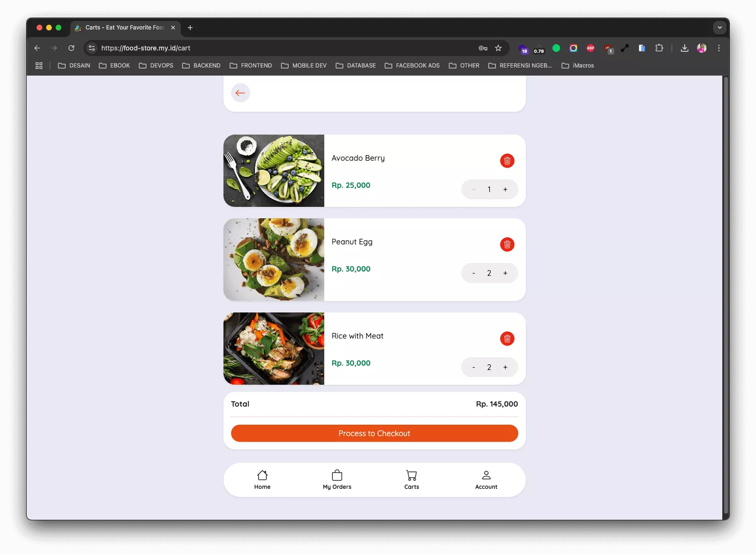Image resolution: width=756 pixels, height=555 pixels.
Task: Open the ABP Adblock Plus extension
Action: pyautogui.click(x=591, y=48)
